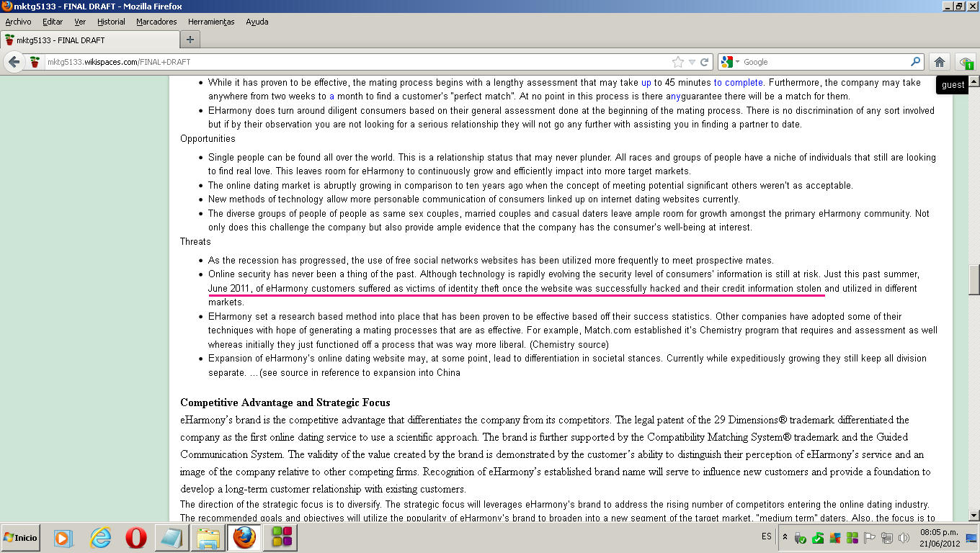Click the scrollbar down arrow

pos(974,515)
